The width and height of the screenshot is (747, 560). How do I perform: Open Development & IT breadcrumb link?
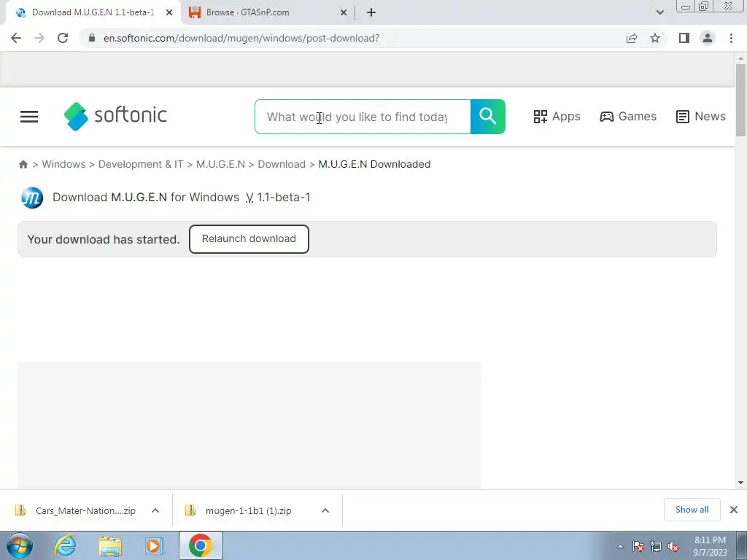click(141, 164)
